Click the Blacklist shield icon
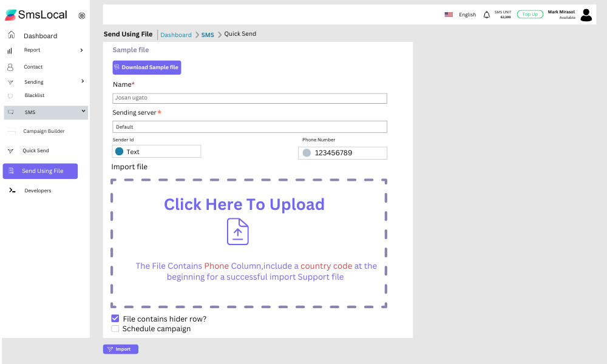Viewport: 607px width, 364px height. [x=10, y=96]
